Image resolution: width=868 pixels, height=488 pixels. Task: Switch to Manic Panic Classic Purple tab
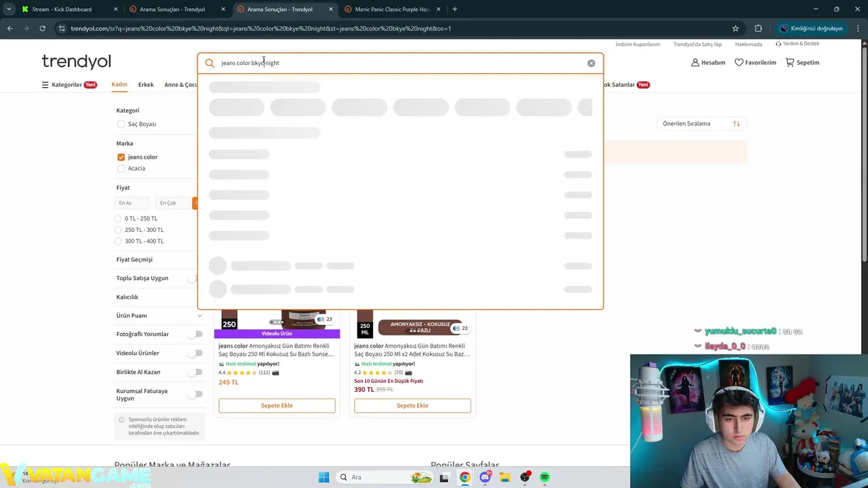tap(392, 9)
